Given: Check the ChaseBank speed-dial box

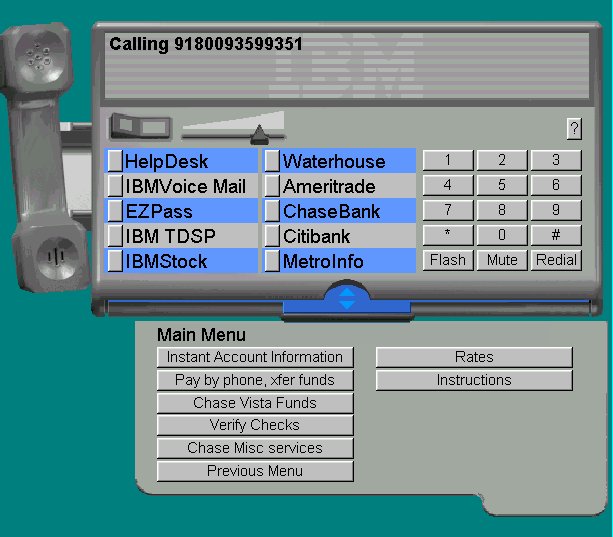Looking at the screenshot, I should (x=272, y=211).
